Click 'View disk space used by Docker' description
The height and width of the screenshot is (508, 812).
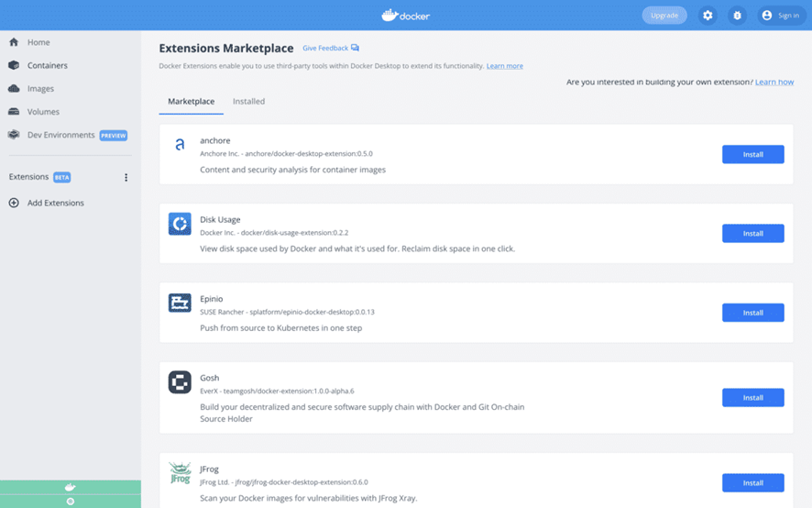(357, 248)
